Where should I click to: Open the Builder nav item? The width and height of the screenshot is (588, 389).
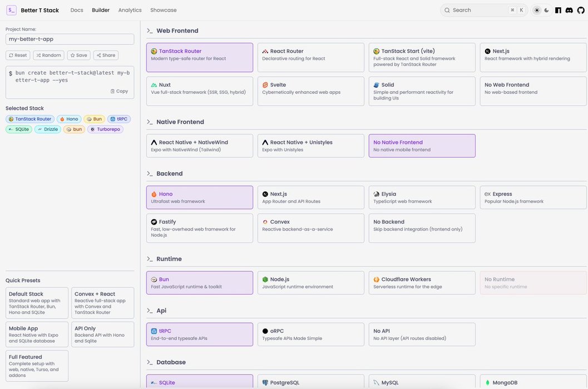coord(101,10)
